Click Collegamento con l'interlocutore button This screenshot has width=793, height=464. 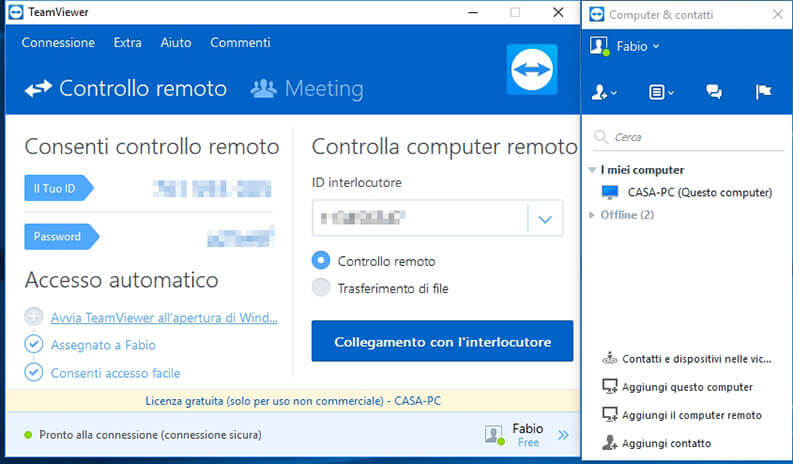pyautogui.click(x=443, y=341)
